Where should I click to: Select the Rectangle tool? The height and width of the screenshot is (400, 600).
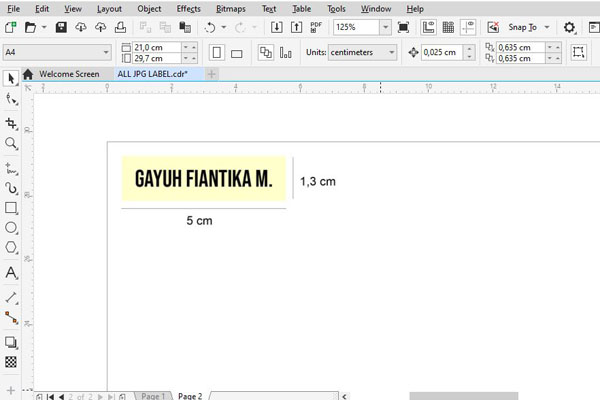11,208
